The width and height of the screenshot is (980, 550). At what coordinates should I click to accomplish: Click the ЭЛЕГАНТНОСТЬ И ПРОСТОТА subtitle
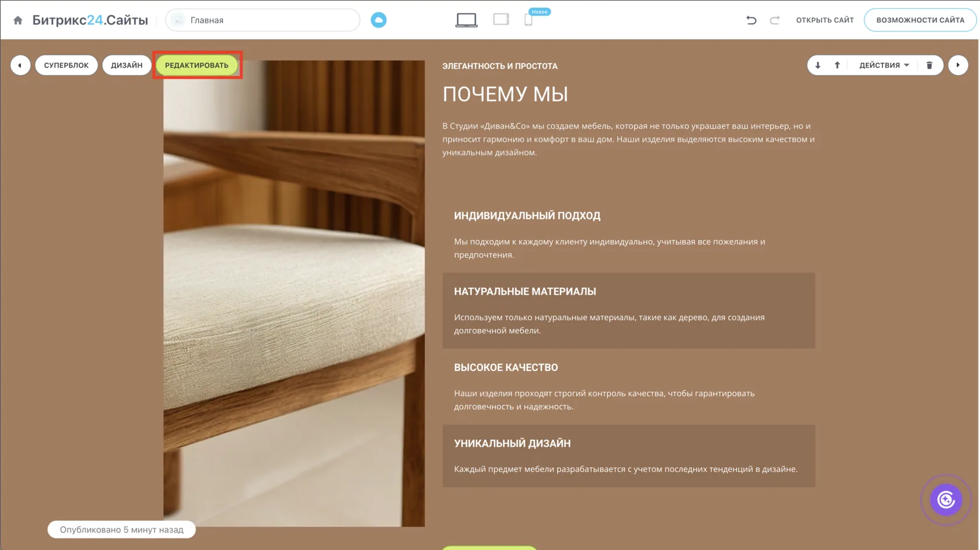coord(500,66)
